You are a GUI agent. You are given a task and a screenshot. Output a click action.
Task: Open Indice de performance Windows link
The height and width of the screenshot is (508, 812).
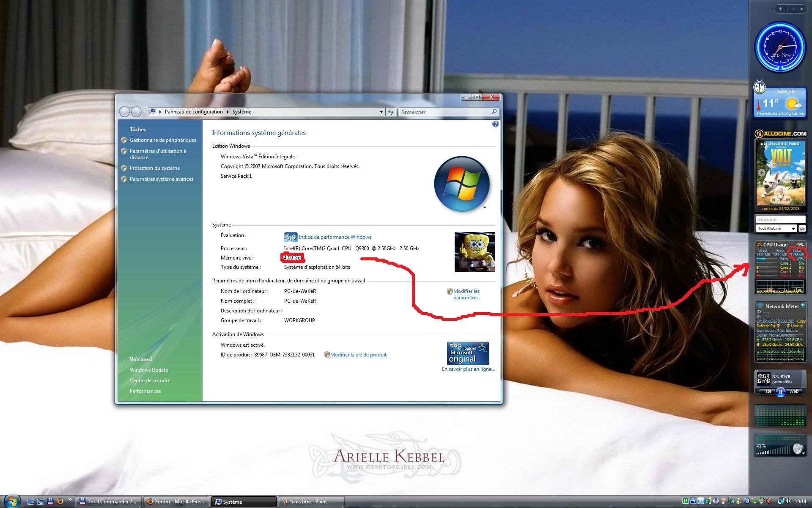click(x=335, y=237)
